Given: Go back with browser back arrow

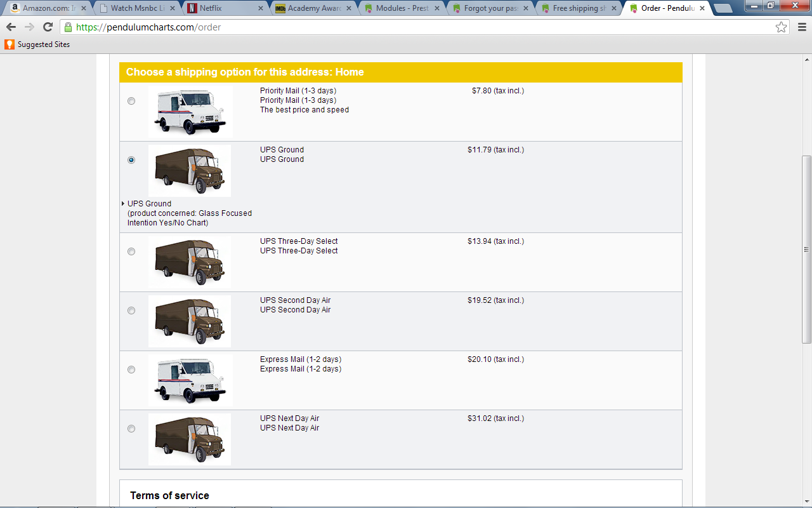Looking at the screenshot, I should (11, 27).
